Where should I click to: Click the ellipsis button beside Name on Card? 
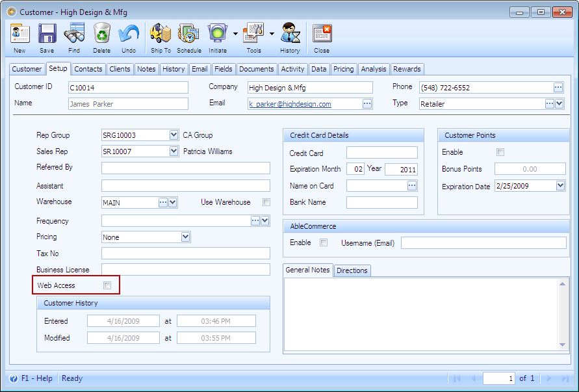coord(412,185)
